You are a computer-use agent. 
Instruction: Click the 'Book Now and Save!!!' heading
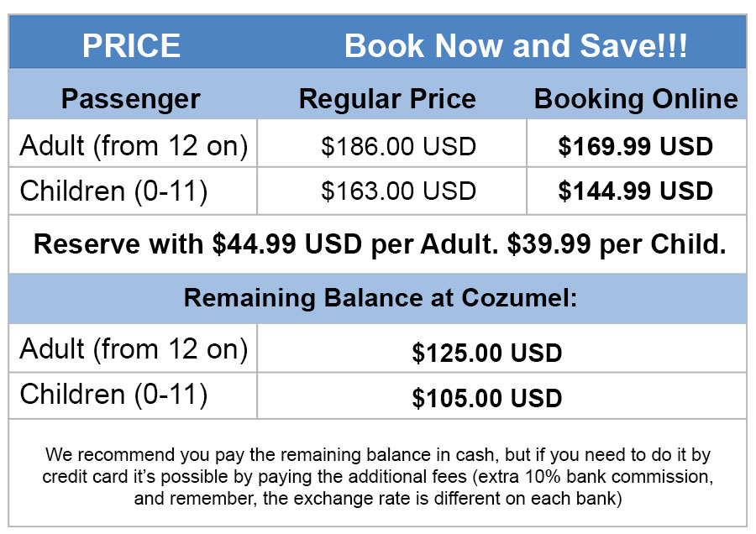(516, 45)
